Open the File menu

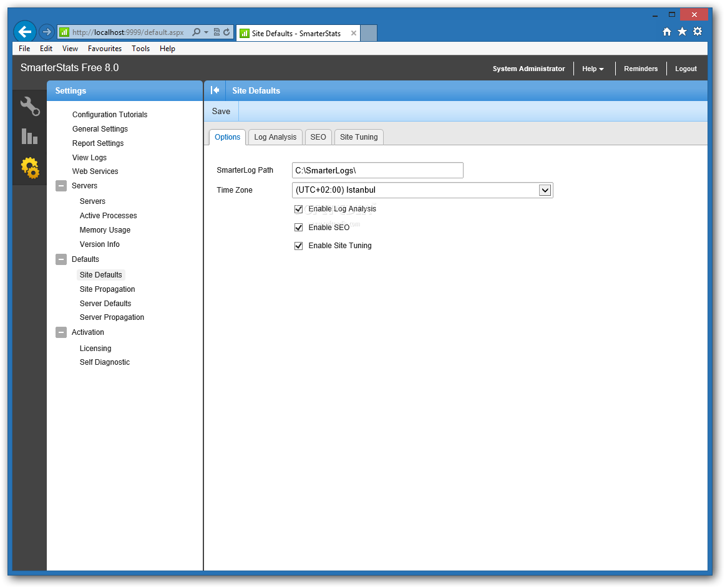click(24, 49)
